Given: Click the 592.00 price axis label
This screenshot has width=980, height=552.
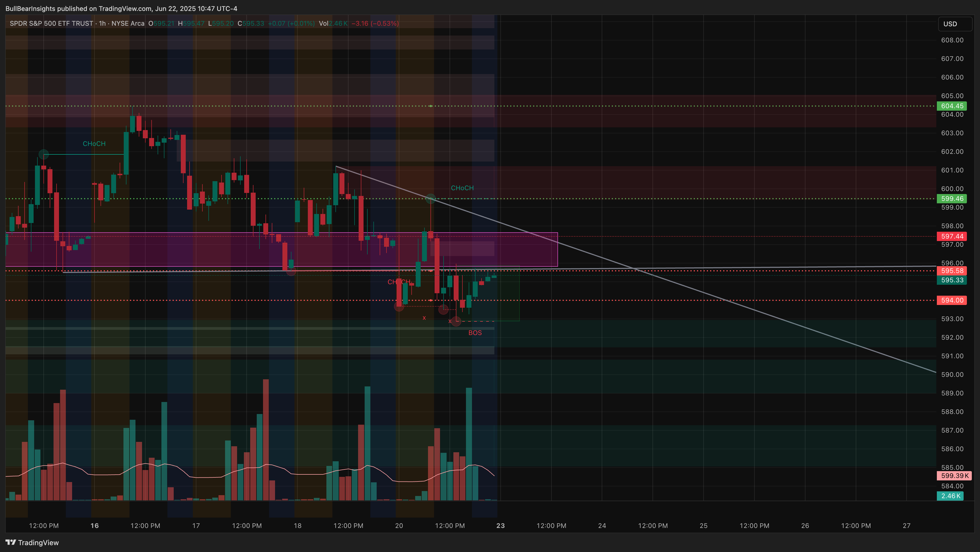Looking at the screenshot, I should (x=952, y=337).
